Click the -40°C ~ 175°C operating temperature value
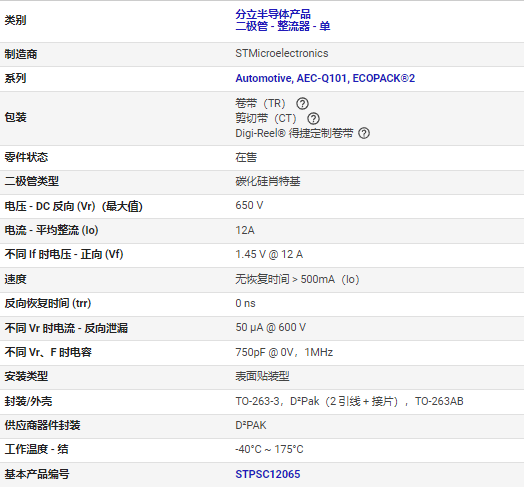The height and width of the screenshot is (487, 524). click(x=269, y=449)
